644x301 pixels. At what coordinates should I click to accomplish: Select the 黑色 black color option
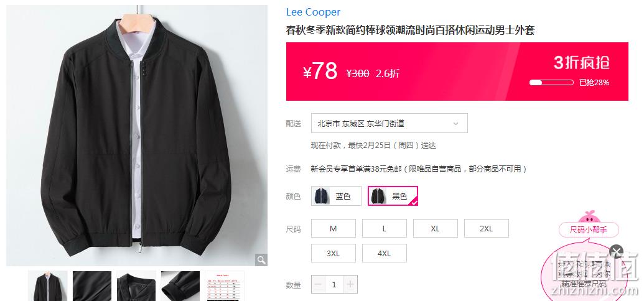393,196
